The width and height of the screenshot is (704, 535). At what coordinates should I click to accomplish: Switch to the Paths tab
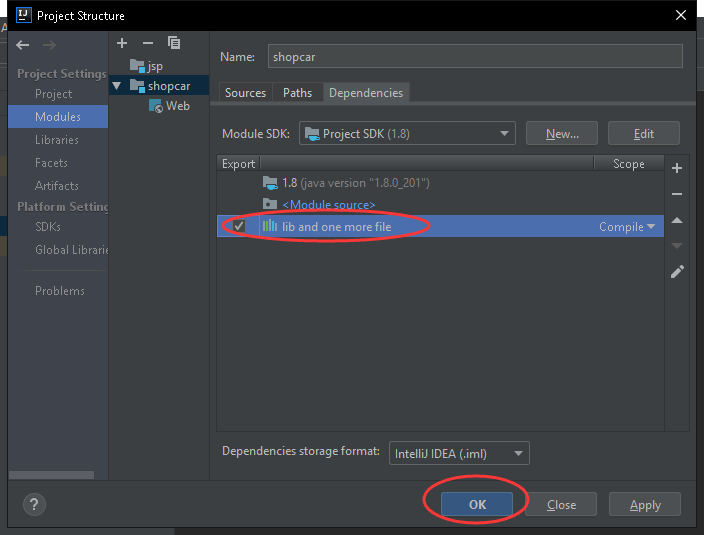coord(297,93)
